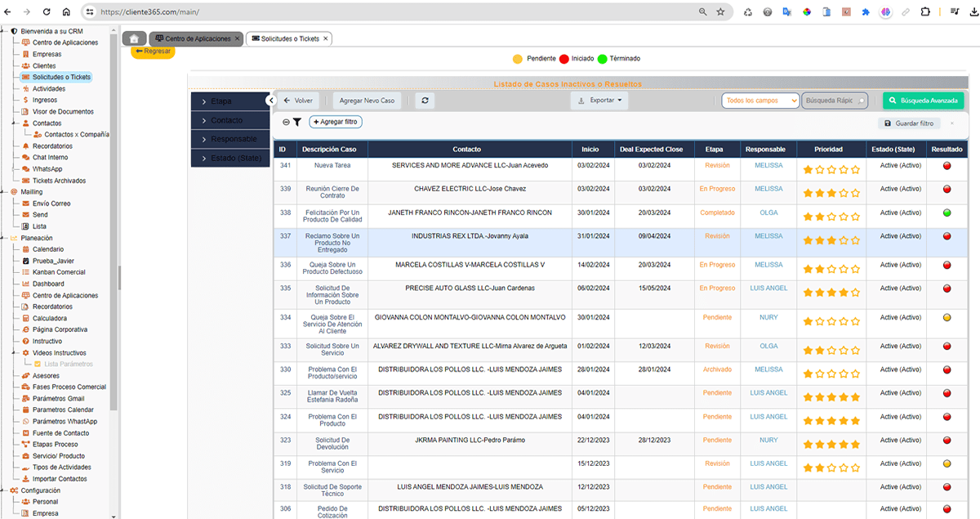Collapse the Planeación tree node
980x519 pixels.
coord(4,238)
